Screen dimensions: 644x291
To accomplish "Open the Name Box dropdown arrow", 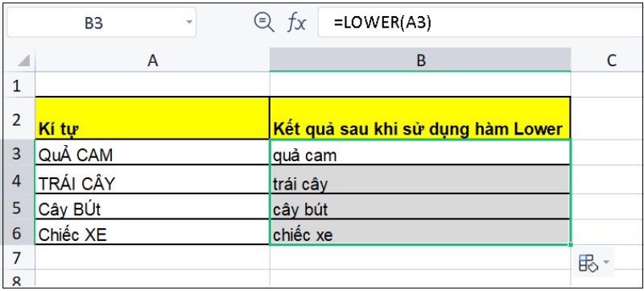I will (189, 23).
